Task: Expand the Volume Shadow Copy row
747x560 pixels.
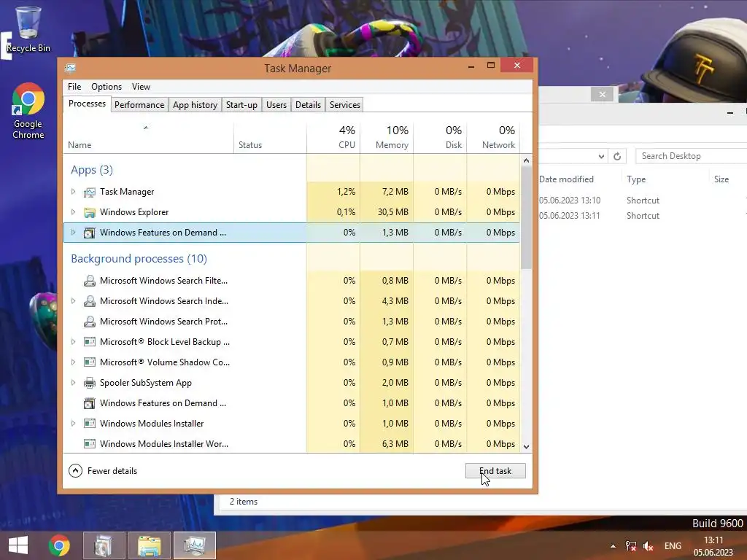Action: 73,362
